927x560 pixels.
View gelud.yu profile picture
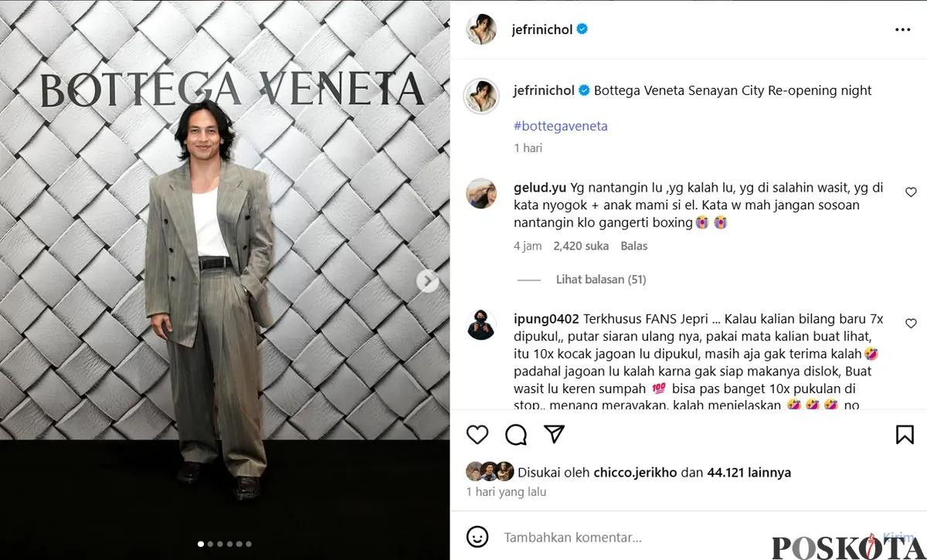(481, 194)
